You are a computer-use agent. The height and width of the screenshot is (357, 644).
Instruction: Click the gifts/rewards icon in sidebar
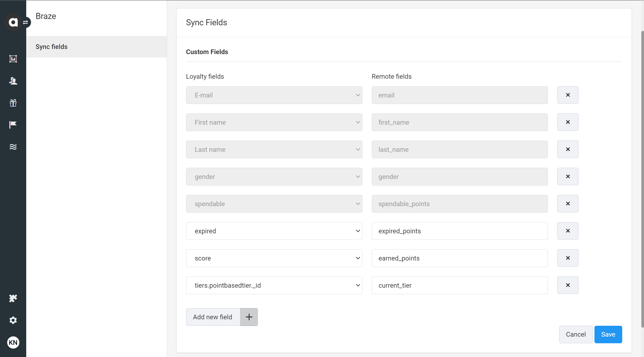(13, 103)
